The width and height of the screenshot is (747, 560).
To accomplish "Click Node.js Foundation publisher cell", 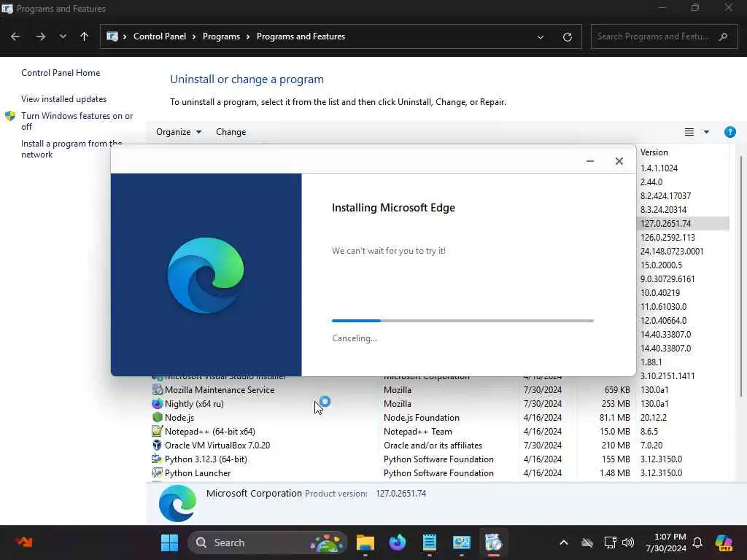I will pyautogui.click(x=422, y=418).
